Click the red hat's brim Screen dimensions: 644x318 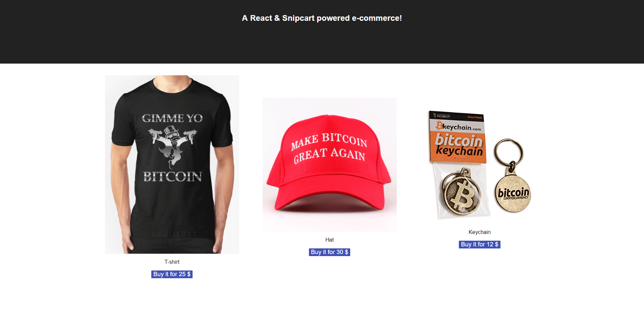click(x=329, y=198)
